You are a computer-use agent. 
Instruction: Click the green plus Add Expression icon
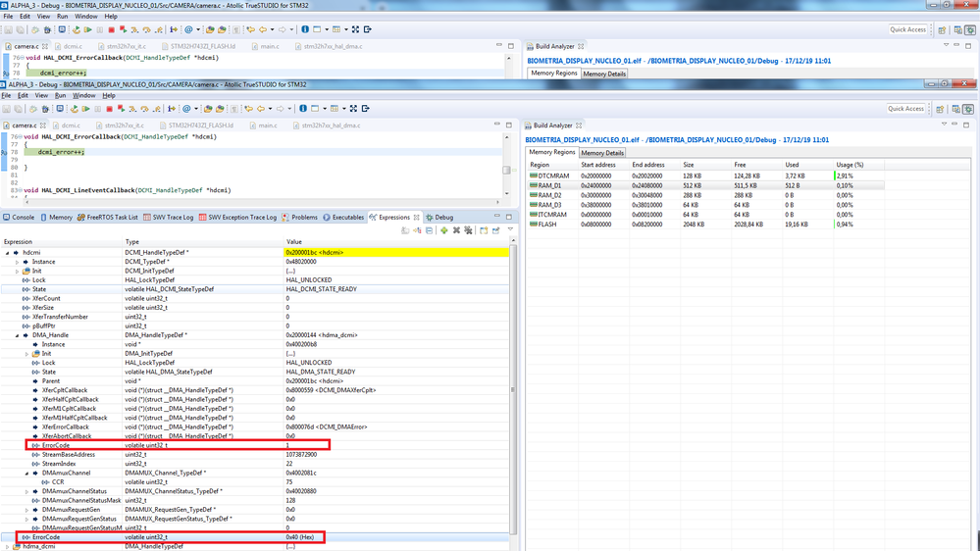(443, 230)
